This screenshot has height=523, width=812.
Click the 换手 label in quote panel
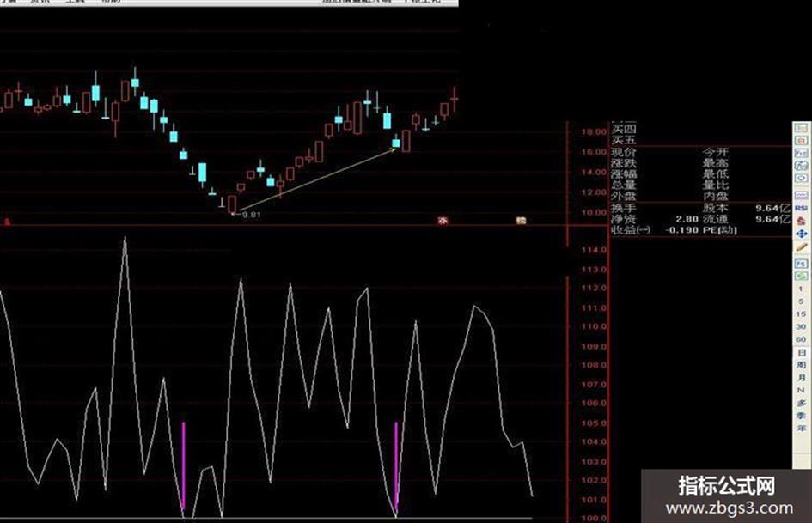click(624, 208)
